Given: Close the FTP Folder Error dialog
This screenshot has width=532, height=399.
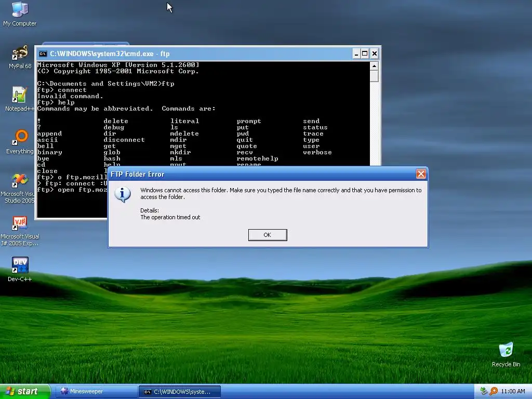Looking at the screenshot, I should point(421,174).
